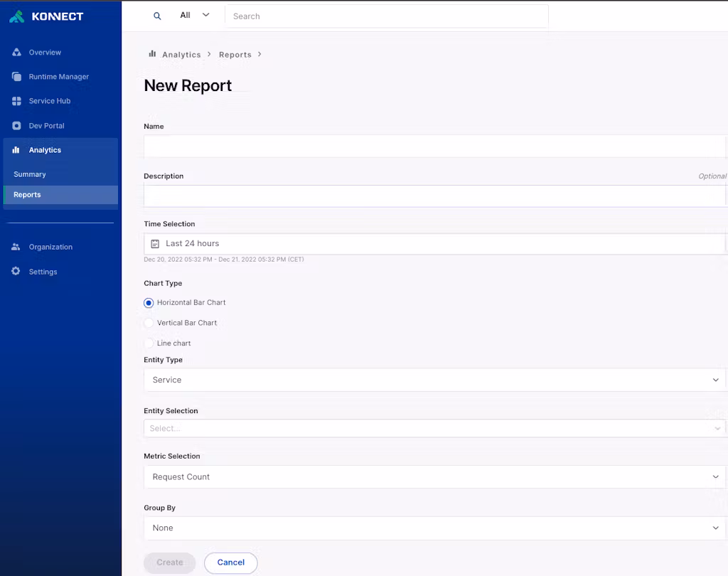Open the Summary submenu item

pyautogui.click(x=30, y=174)
